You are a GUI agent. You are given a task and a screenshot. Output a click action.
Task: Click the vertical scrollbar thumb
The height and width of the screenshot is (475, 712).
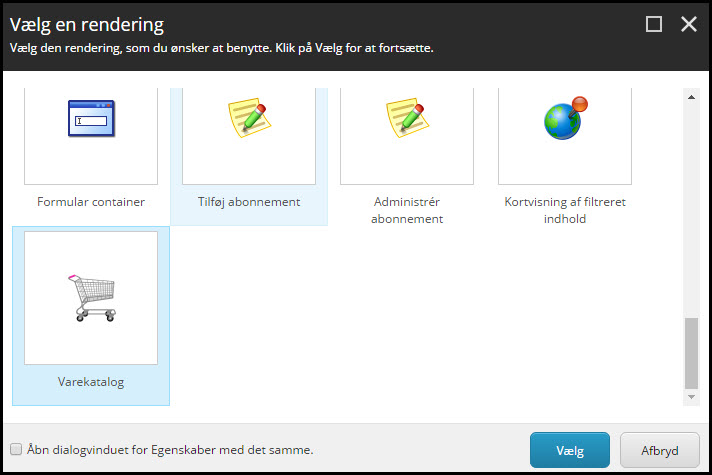click(691, 353)
